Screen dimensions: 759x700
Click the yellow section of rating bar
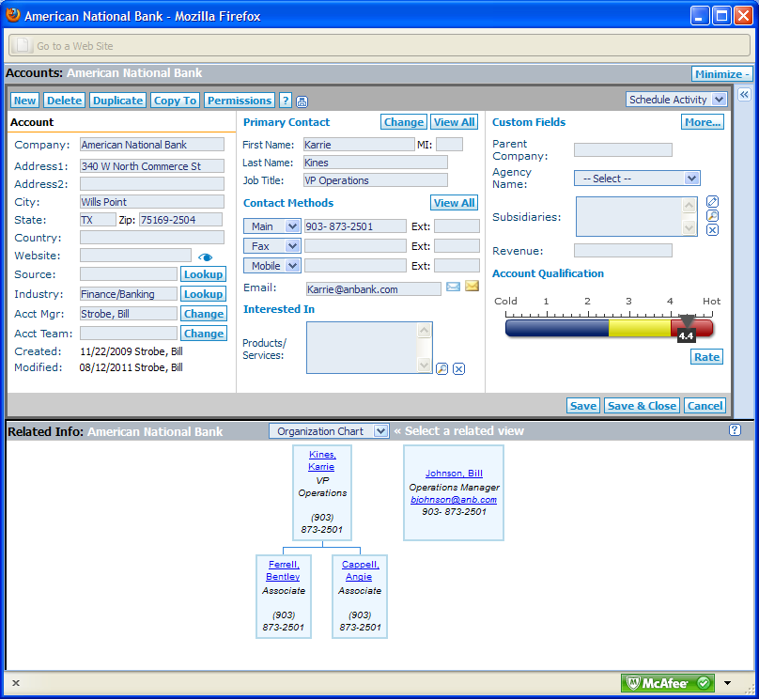(640, 328)
